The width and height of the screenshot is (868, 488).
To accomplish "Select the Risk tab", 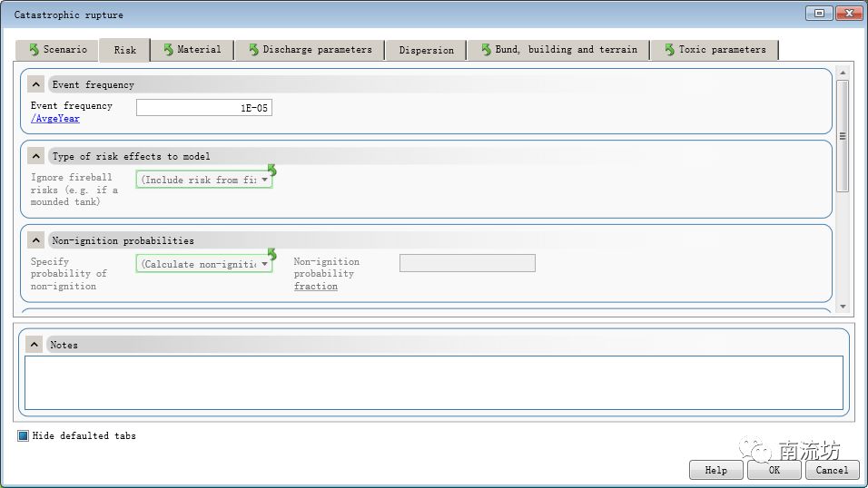I will tap(124, 50).
